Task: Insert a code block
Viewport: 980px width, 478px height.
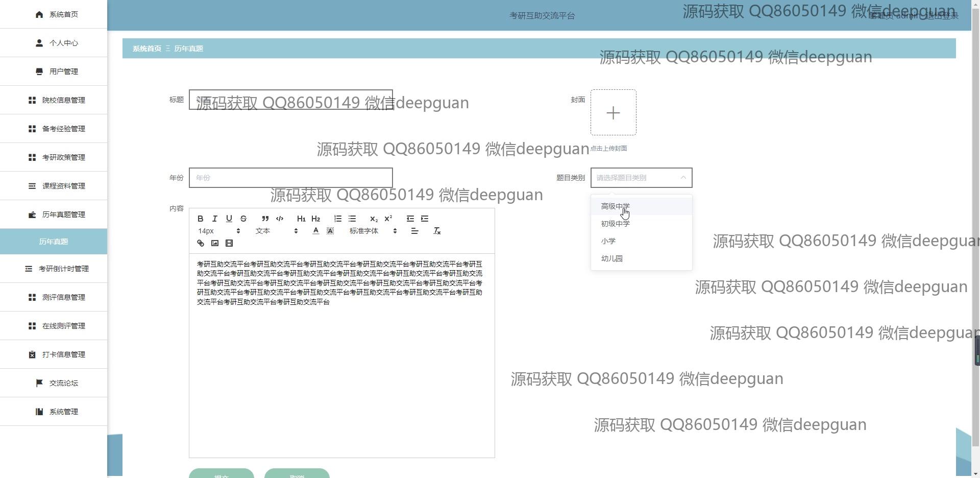Action: [x=280, y=219]
